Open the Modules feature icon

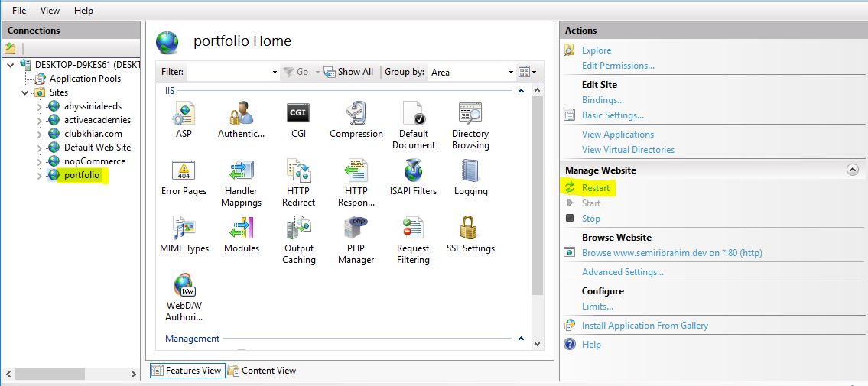(242, 229)
